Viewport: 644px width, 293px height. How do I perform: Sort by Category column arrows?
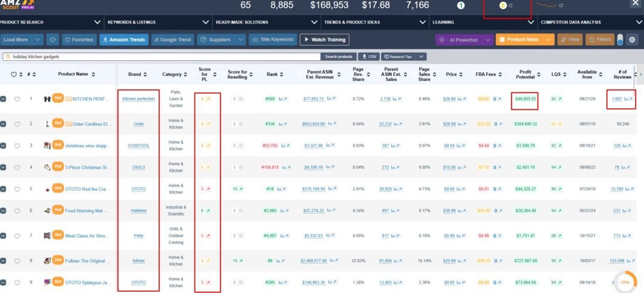(x=185, y=74)
